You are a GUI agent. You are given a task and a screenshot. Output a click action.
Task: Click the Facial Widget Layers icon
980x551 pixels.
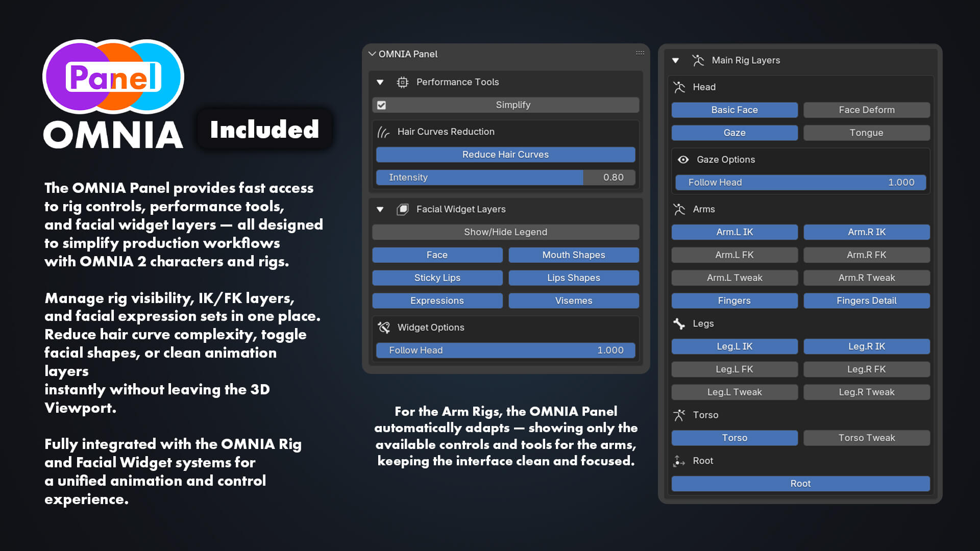pyautogui.click(x=402, y=209)
